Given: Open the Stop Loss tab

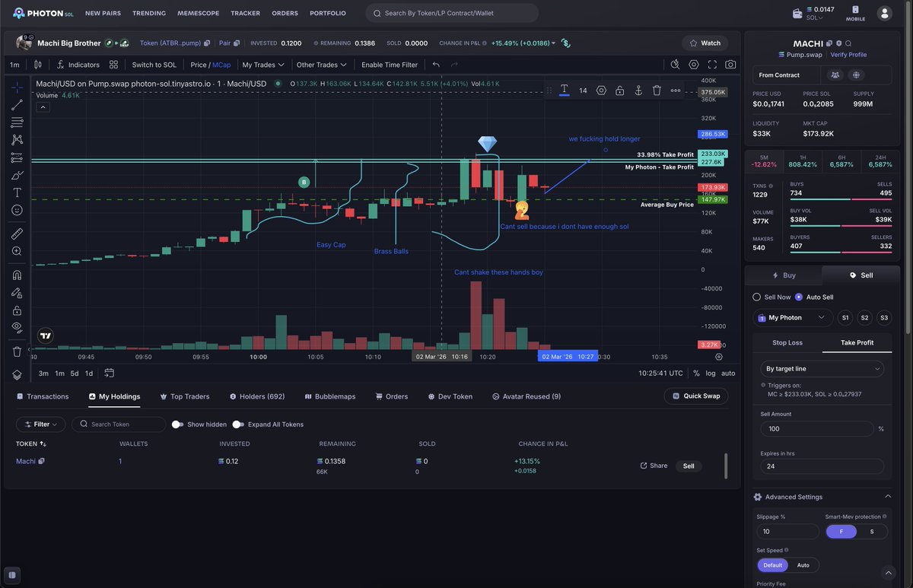Looking at the screenshot, I should tap(787, 342).
